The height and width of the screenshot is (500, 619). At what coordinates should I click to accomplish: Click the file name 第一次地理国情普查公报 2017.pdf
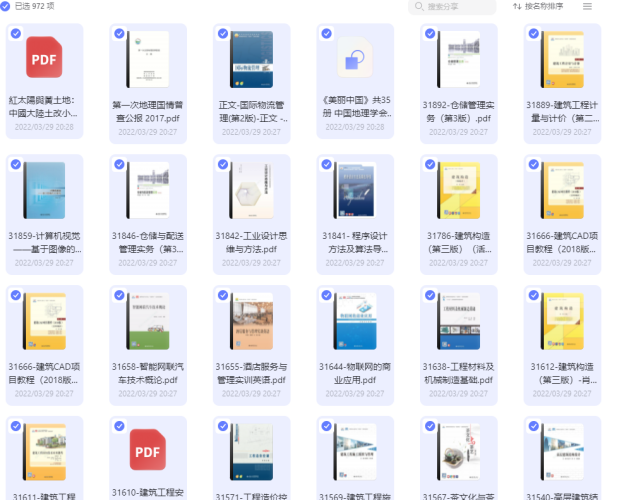148,112
